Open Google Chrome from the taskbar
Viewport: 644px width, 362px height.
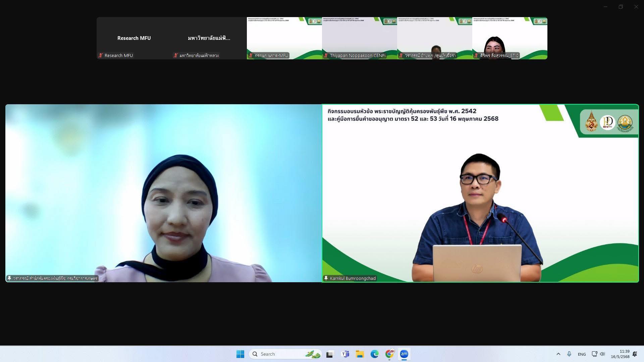pos(389,354)
